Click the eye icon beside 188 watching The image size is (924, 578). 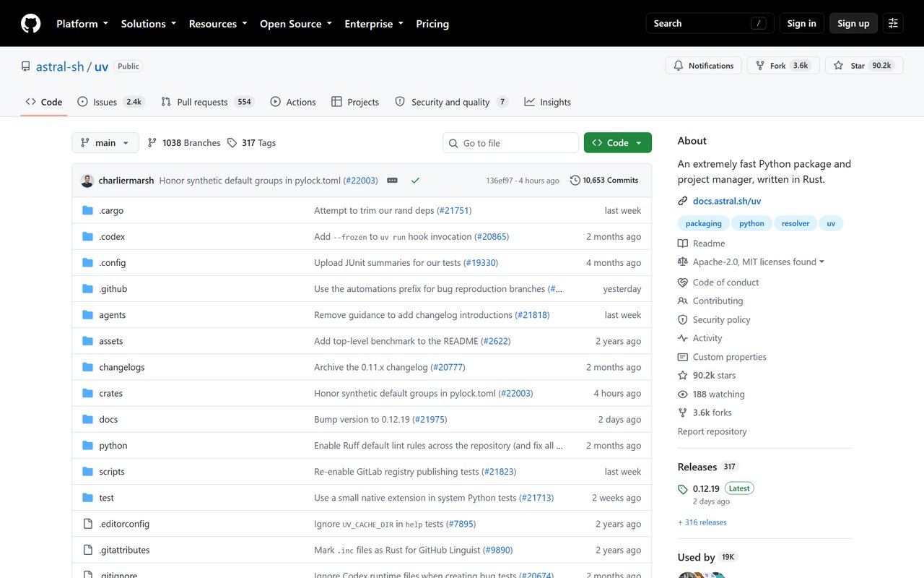tap(683, 394)
